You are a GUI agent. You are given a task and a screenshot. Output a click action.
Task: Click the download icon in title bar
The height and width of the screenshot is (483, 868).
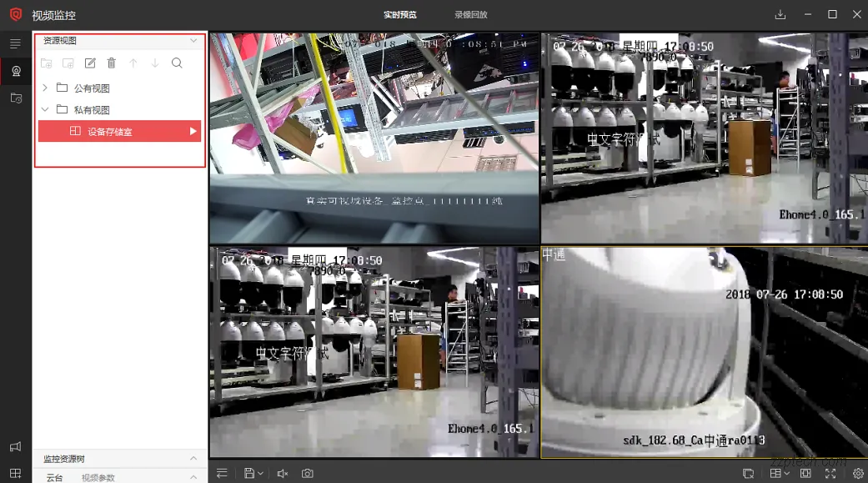(x=780, y=15)
